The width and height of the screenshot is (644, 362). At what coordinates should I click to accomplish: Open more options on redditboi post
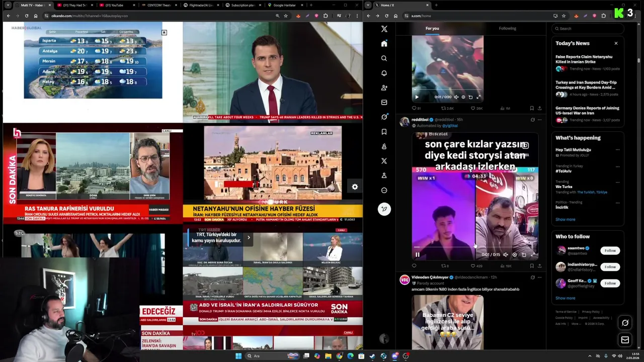(x=539, y=120)
